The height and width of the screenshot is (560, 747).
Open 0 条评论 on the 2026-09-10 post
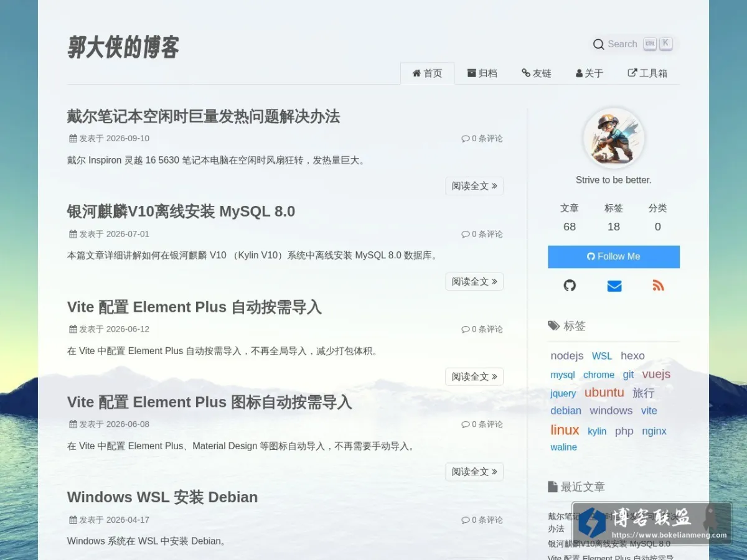(x=482, y=139)
